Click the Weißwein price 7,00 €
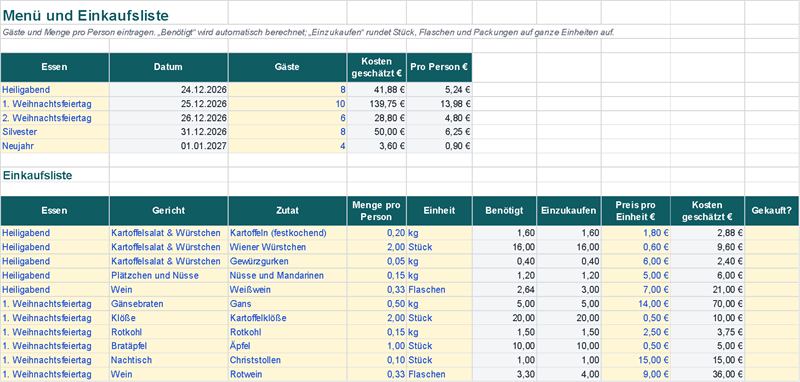800x382 pixels. point(636,290)
